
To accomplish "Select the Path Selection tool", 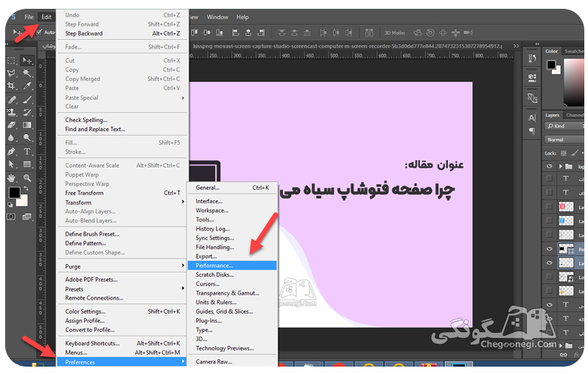I will [x=11, y=164].
